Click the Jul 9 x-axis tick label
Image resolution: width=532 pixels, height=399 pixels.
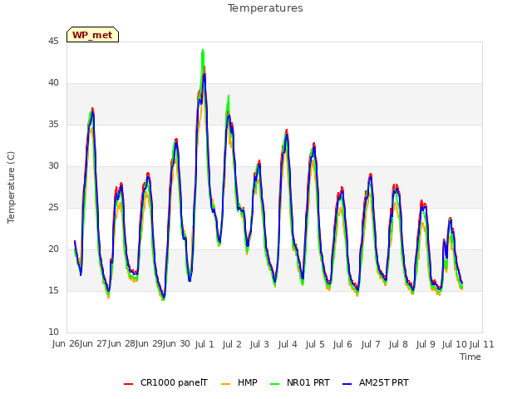coord(426,344)
